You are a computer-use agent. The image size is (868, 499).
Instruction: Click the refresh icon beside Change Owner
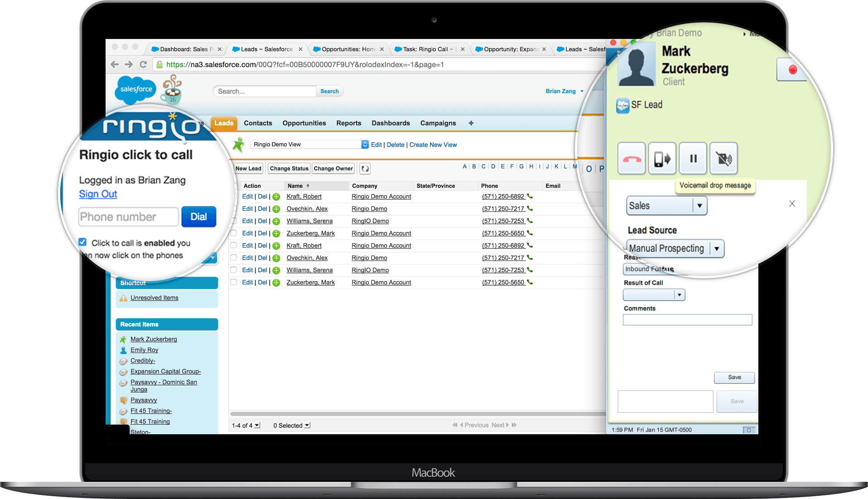click(x=365, y=168)
